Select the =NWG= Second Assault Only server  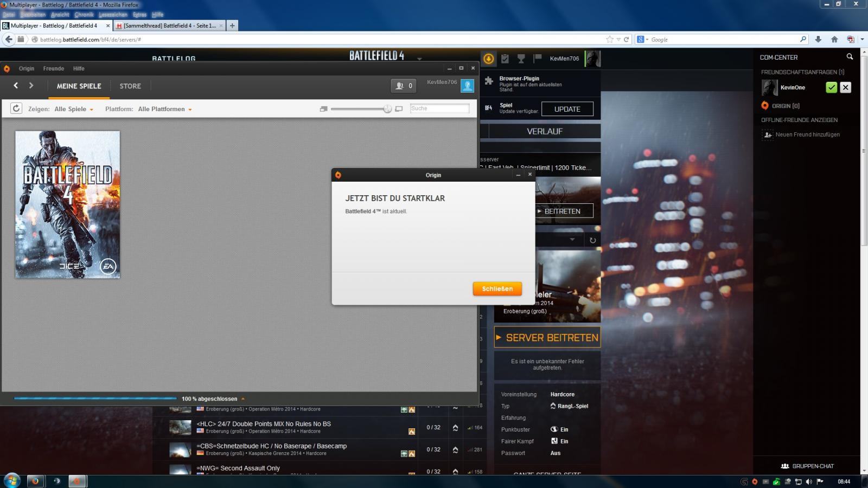[x=318, y=468]
